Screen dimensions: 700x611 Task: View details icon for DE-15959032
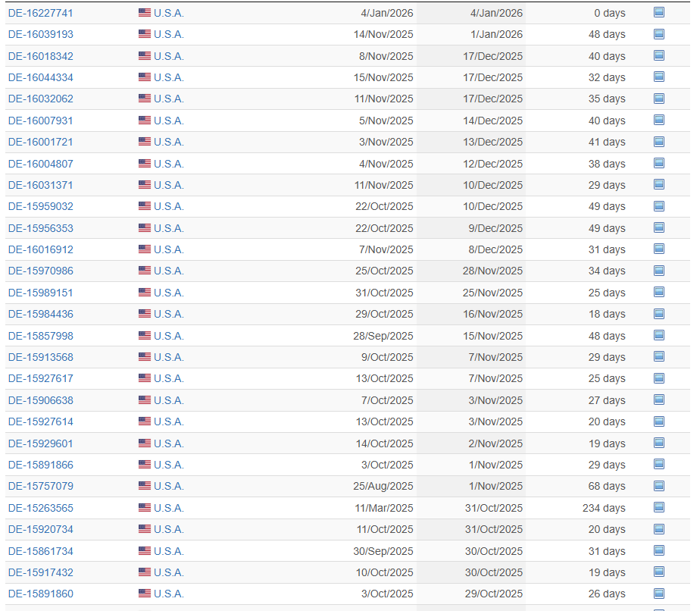pos(658,206)
